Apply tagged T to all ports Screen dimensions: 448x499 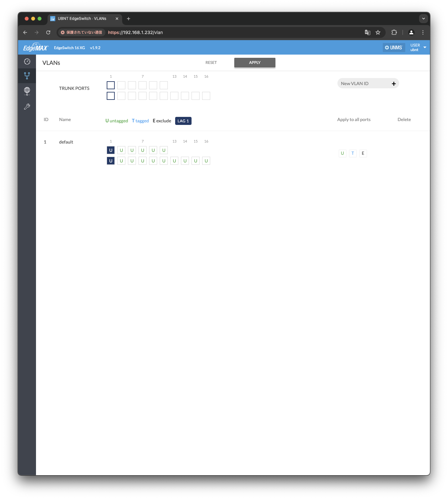[353, 153]
